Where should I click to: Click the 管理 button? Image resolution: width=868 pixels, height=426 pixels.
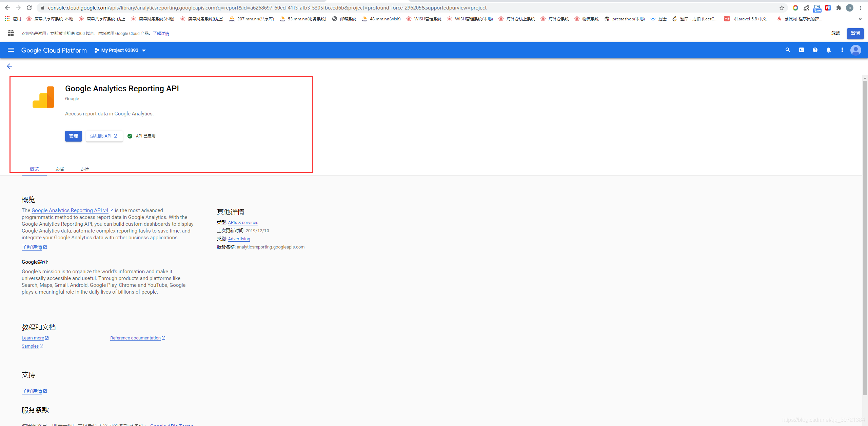[x=74, y=136]
